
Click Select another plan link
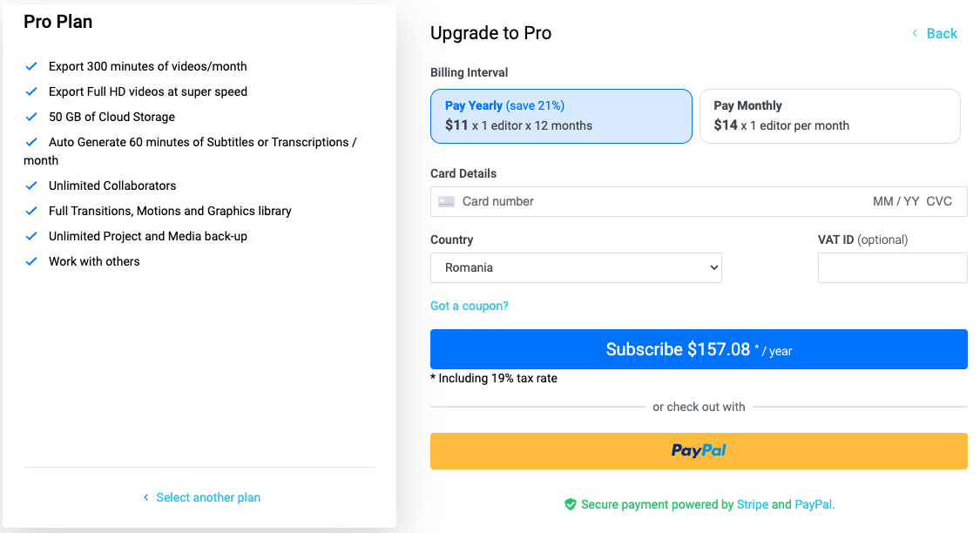tap(208, 497)
